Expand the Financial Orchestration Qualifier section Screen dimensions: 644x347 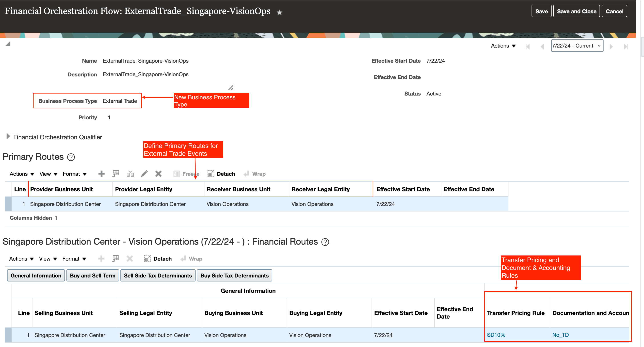(8, 136)
